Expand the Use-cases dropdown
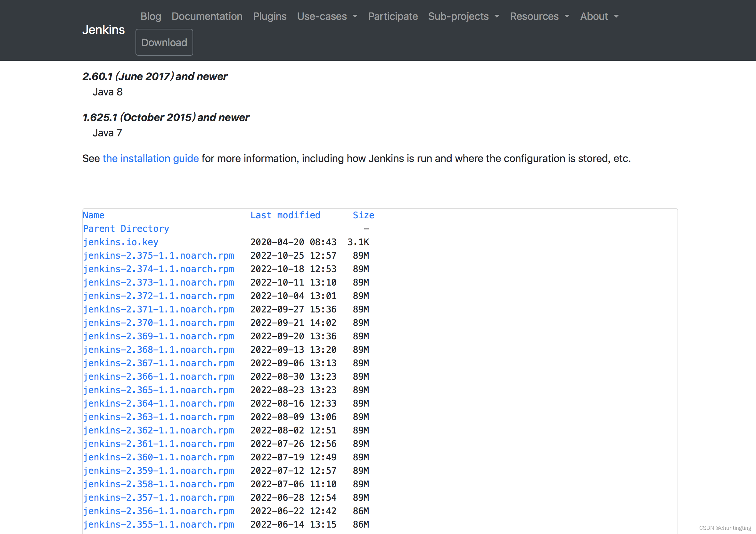This screenshot has height=534, width=756. tap(327, 16)
